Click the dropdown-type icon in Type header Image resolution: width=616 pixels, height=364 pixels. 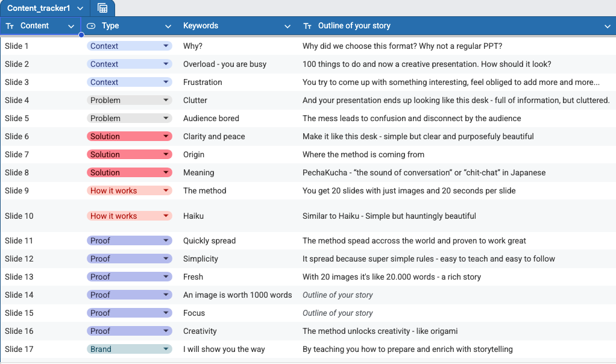click(91, 26)
